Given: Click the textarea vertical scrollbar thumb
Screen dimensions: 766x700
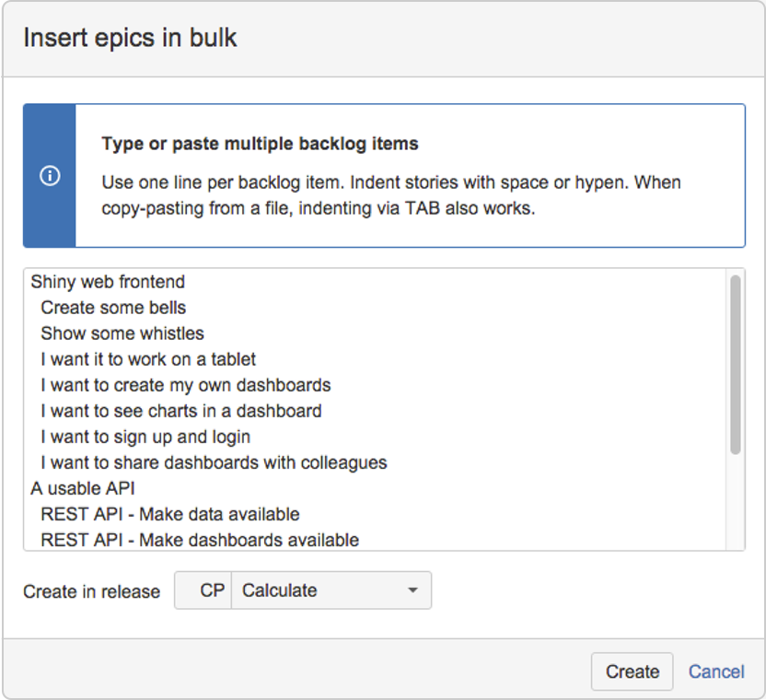Looking at the screenshot, I should pyautogui.click(x=736, y=365).
